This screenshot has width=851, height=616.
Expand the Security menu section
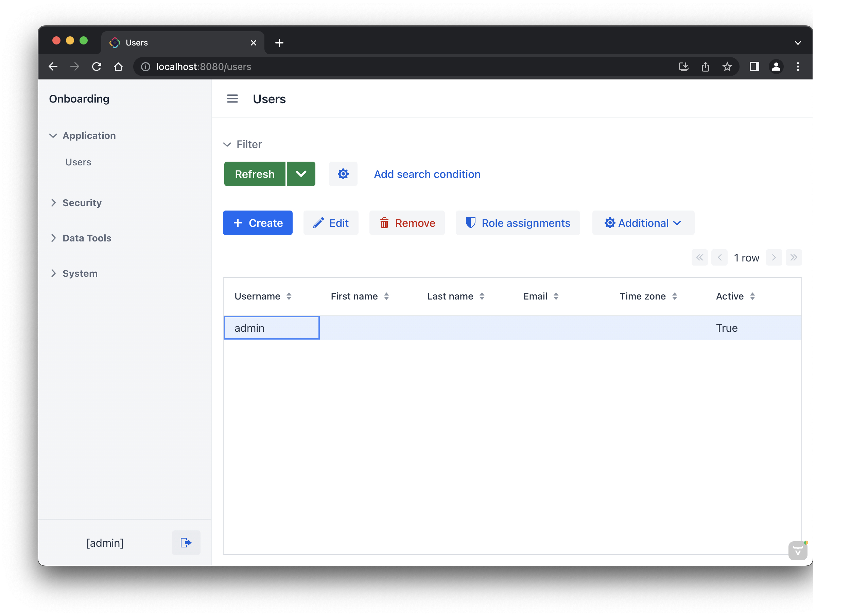pyautogui.click(x=82, y=203)
